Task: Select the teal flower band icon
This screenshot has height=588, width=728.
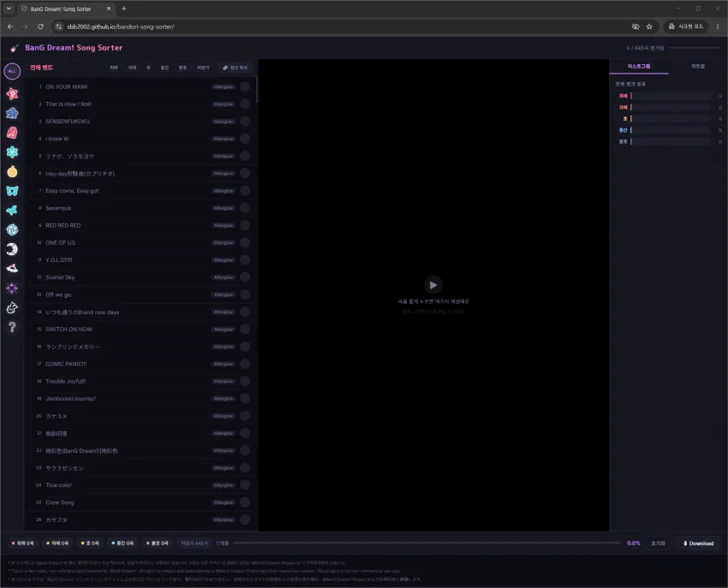Action: (12, 152)
